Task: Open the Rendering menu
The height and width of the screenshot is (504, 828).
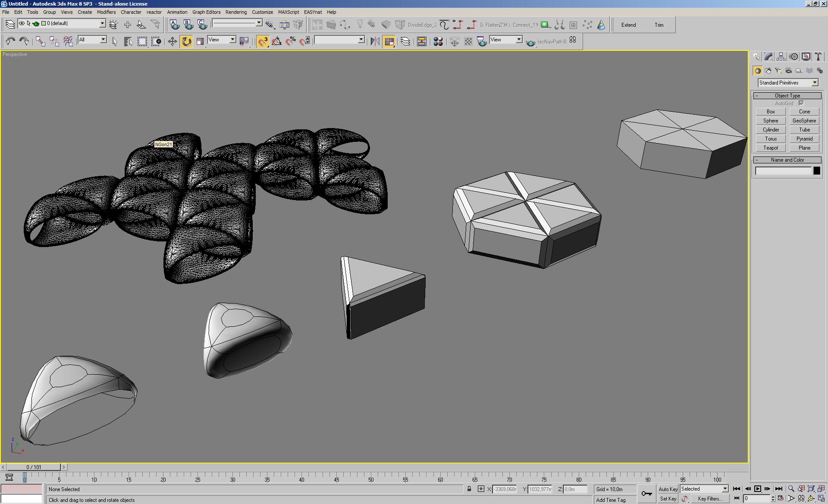Action: point(236,12)
